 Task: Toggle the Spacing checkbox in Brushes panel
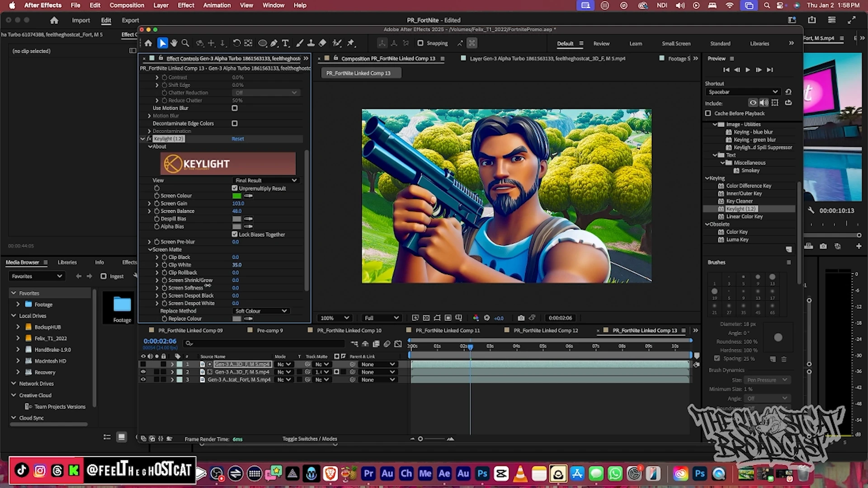point(717,358)
